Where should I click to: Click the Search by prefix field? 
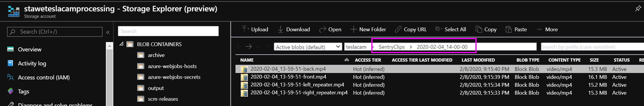(x=592, y=47)
